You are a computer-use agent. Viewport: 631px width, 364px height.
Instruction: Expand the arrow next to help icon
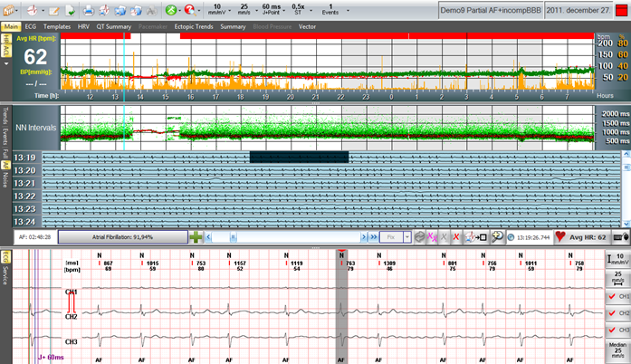[x=199, y=11]
